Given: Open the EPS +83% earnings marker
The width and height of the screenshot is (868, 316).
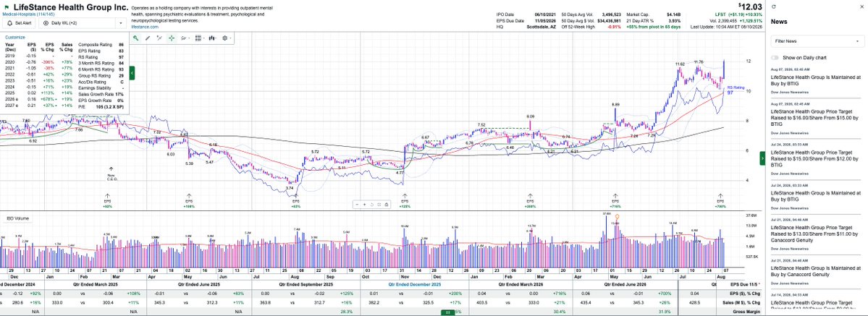Looking at the screenshot, I should [295, 200].
